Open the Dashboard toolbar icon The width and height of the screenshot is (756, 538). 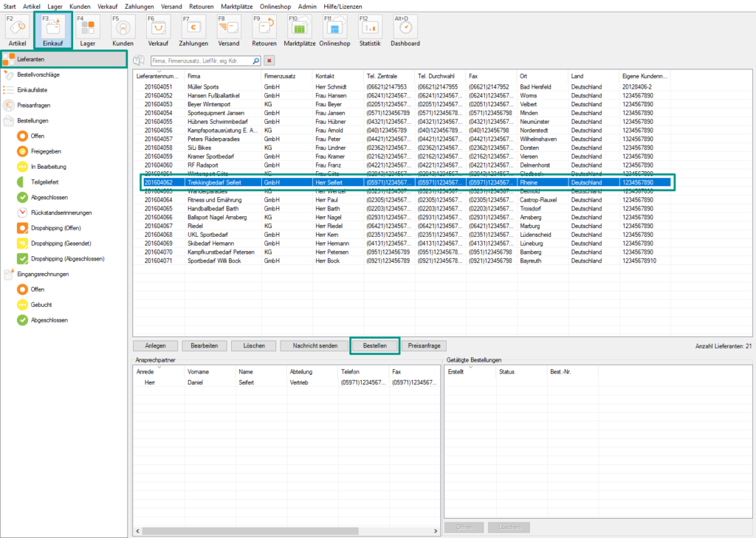[x=405, y=30]
